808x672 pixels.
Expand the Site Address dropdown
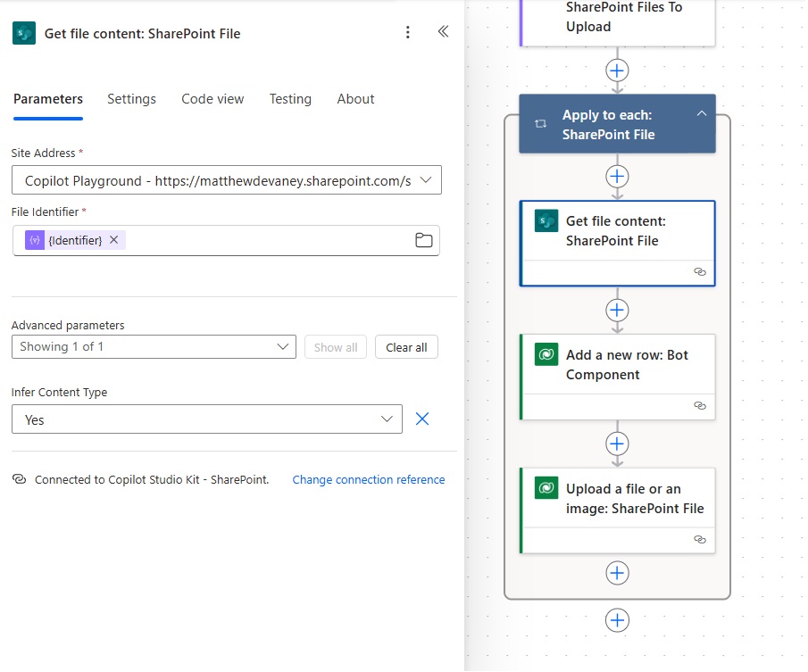point(426,180)
